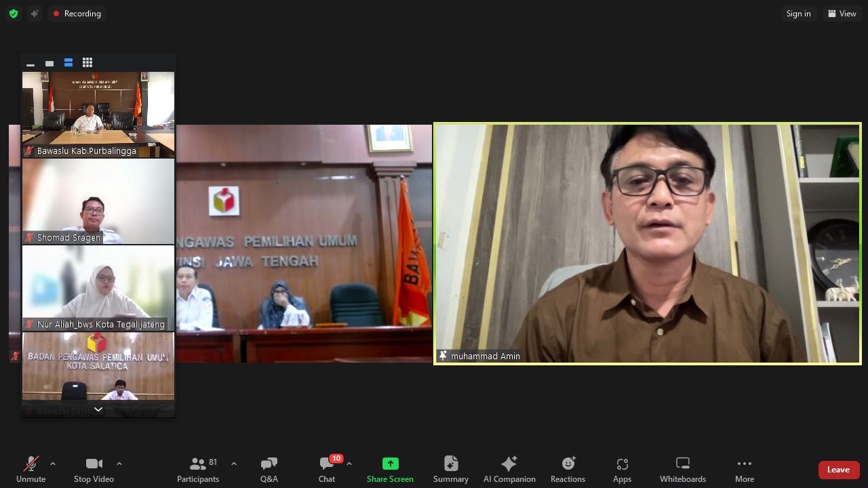Click the green shield meeting security icon
The height and width of the screenshot is (488, 868).
pyautogui.click(x=14, y=14)
